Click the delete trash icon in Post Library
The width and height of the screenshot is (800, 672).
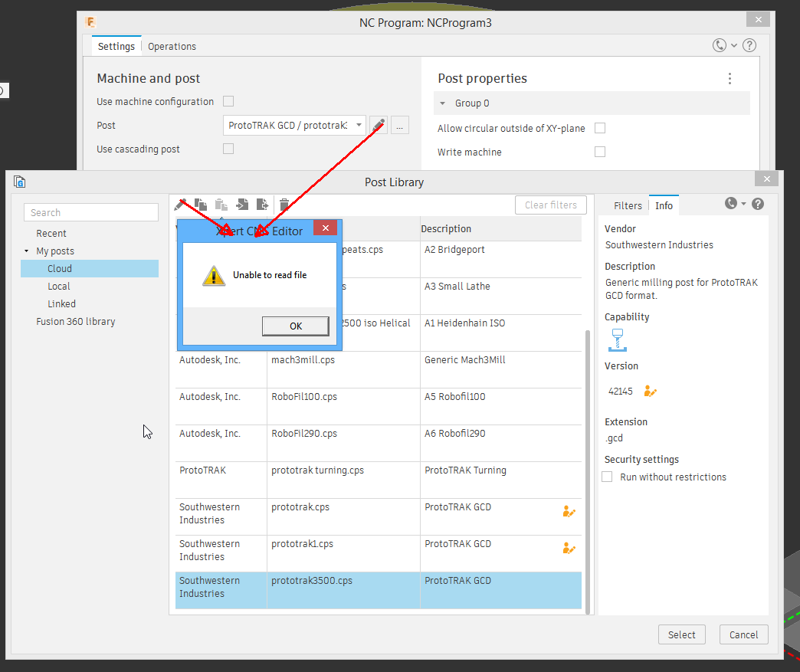(x=284, y=205)
